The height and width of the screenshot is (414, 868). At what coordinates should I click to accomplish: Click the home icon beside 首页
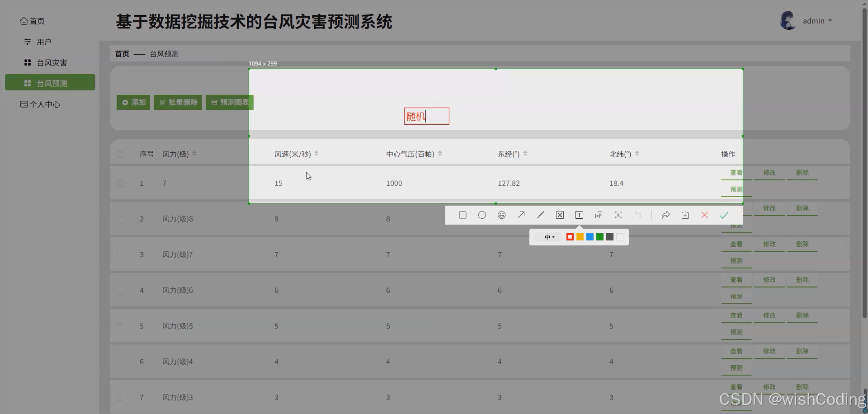24,21
